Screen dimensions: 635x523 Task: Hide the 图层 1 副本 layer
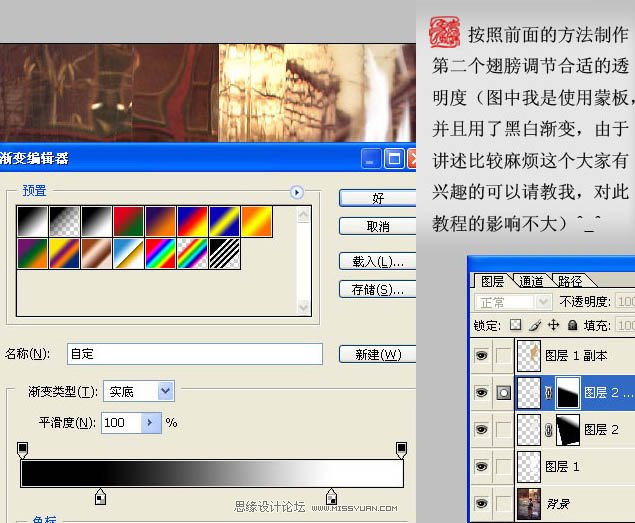(481, 356)
